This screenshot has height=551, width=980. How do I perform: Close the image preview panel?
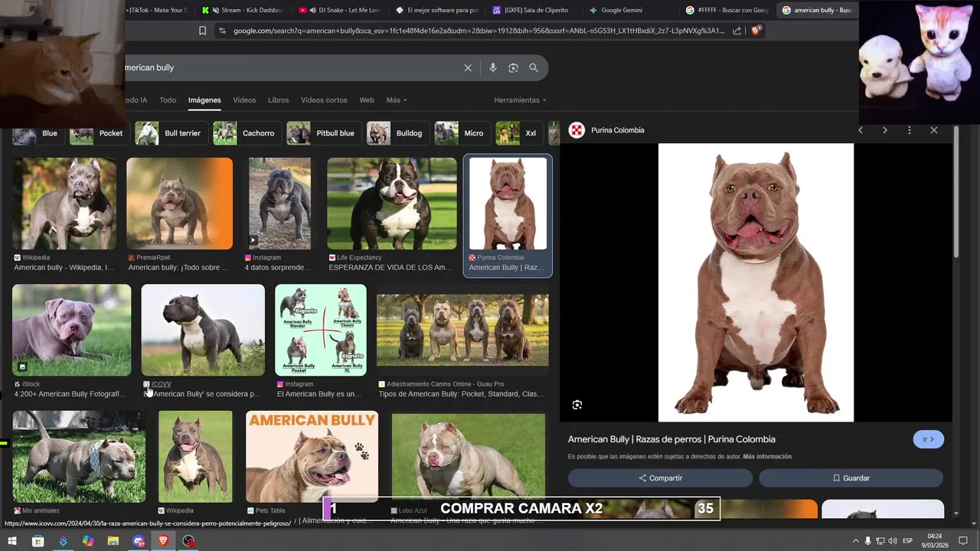pyautogui.click(x=933, y=130)
